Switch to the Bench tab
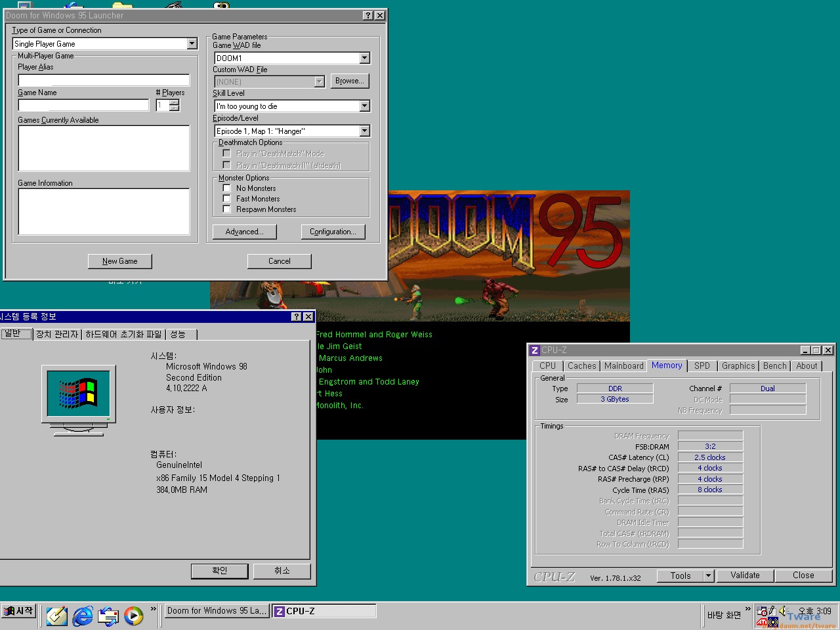The image size is (840, 630). click(x=774, y=366)
